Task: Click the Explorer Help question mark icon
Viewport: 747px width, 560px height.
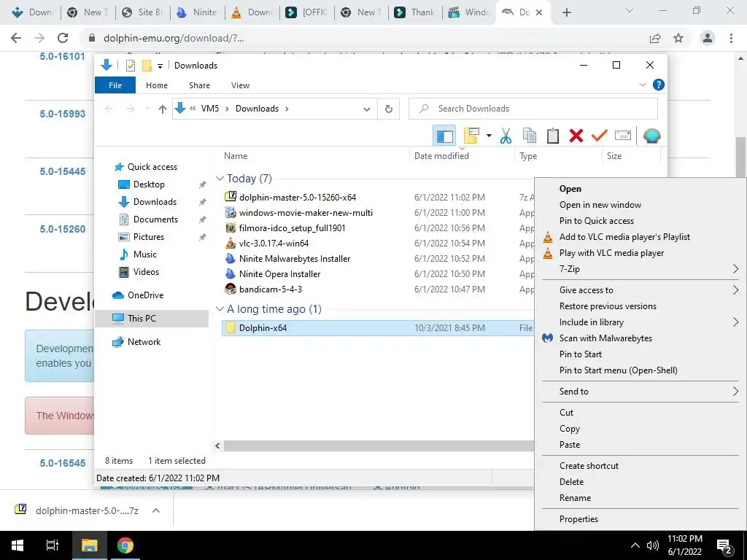Action: point(659,85)
